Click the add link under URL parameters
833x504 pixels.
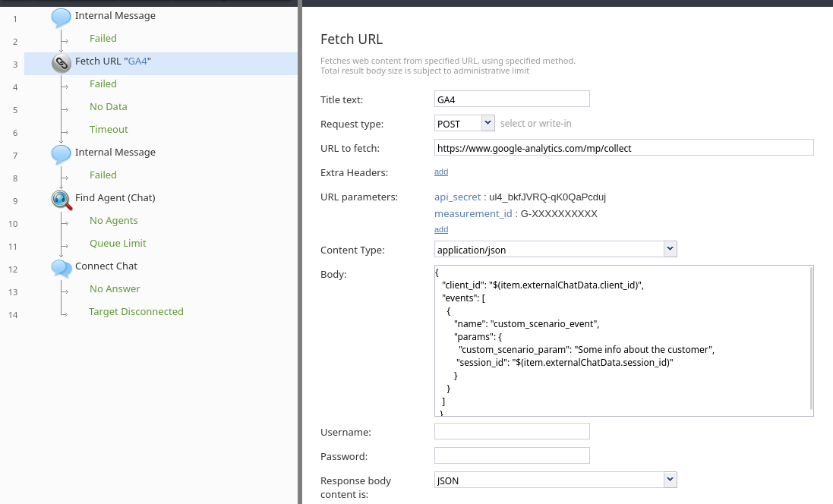tap(441, 229)
